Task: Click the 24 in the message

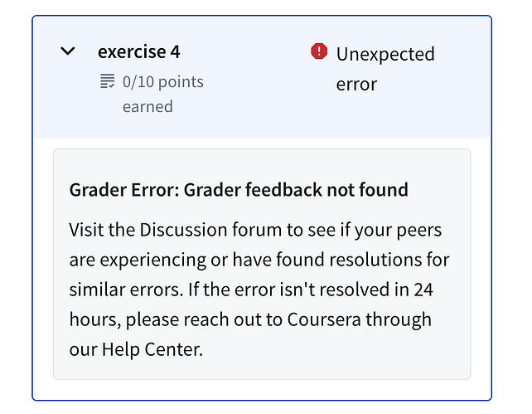Action: tap(423, 290)
